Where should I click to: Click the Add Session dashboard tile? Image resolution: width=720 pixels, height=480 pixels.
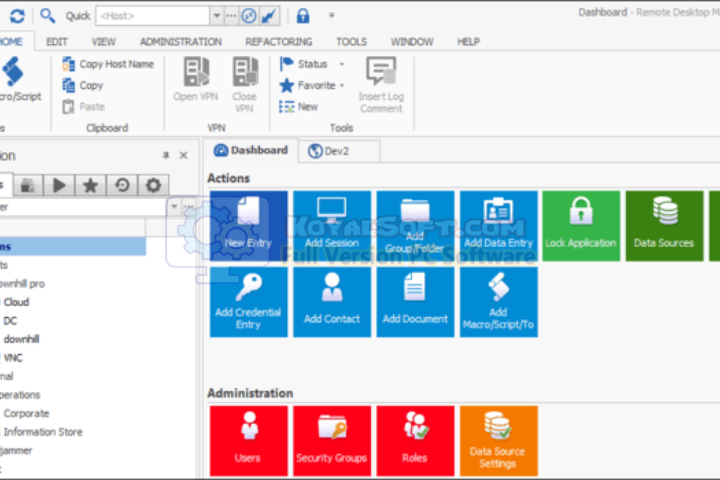click(332, 226)
